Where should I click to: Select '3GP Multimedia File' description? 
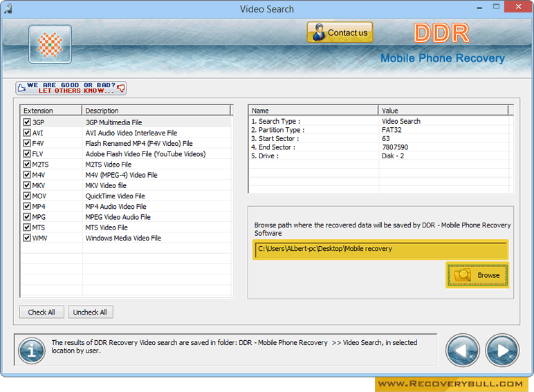pyautogui.click(x=113, y=122)
